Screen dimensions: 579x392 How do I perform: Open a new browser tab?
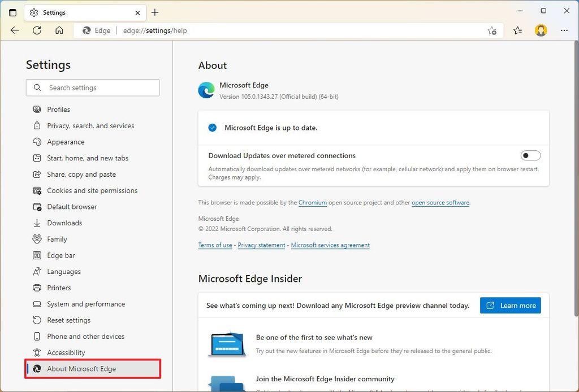[x=155, y=12]
